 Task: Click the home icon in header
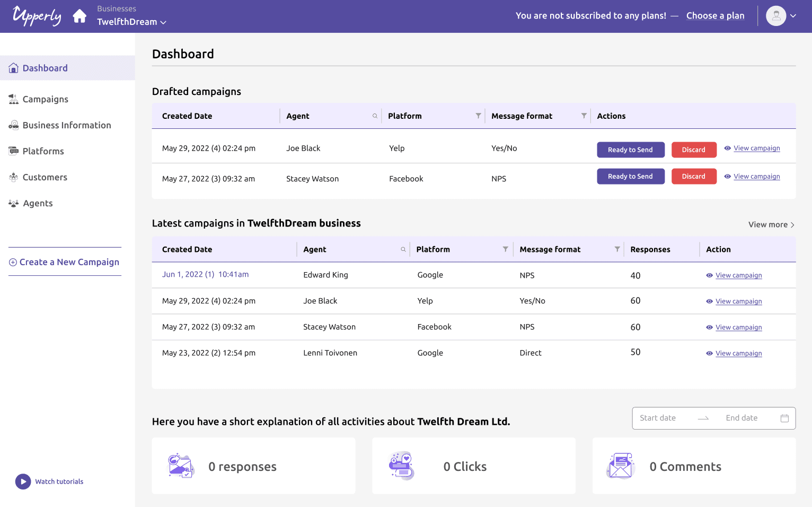[x=80, y=16]
